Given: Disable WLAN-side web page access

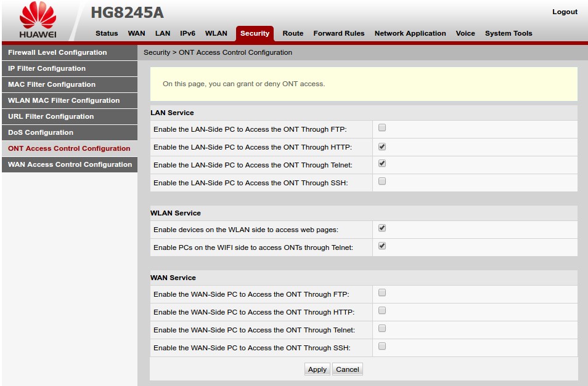Looking at the screenshot, I should click(x=382, y=227).
